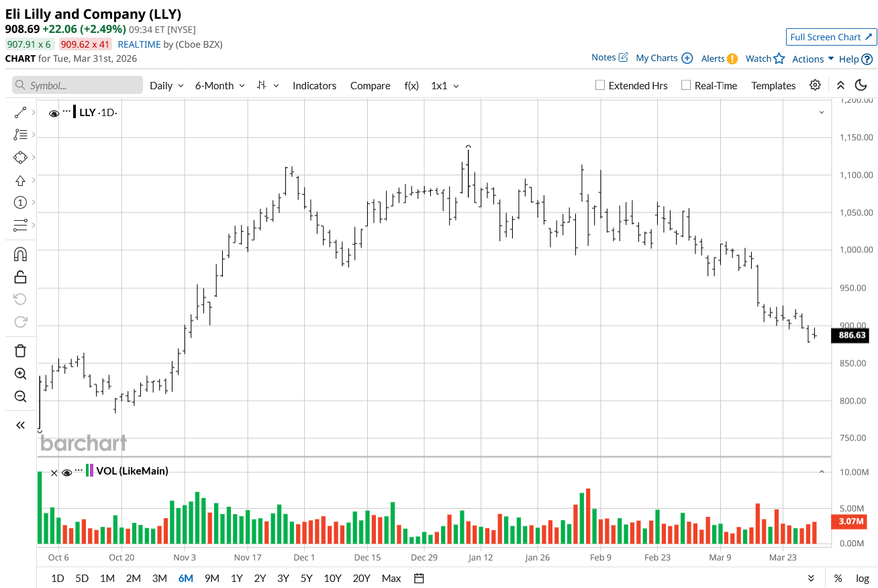Hide the LLY price series

click(54, 113)
